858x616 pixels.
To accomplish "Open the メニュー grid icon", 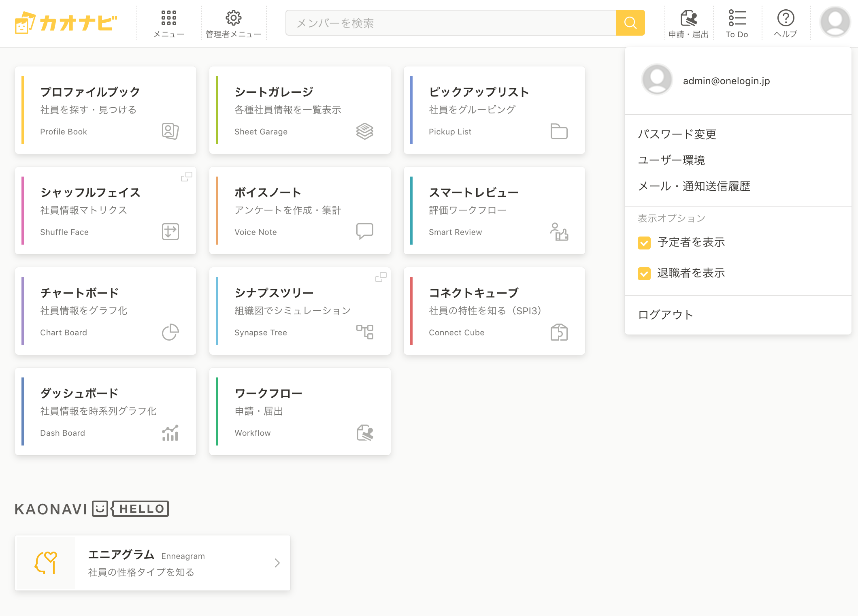I will point(169,18).
